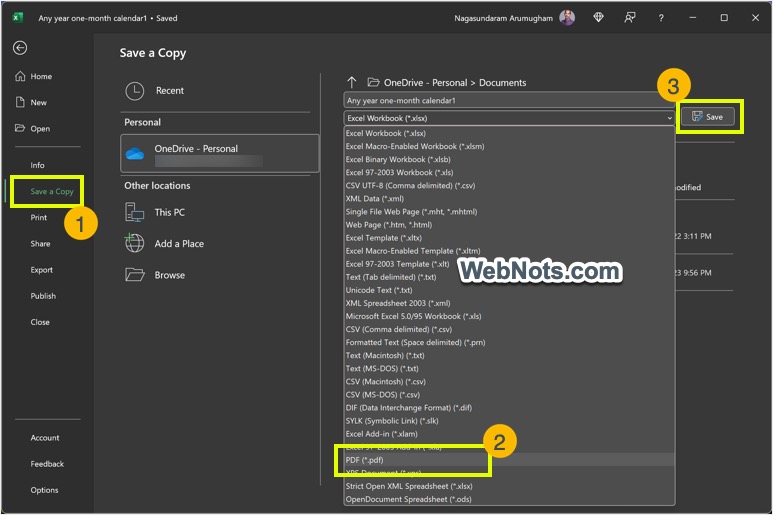Click the This PC icon
773x515 pixels.
coord(135,212)
